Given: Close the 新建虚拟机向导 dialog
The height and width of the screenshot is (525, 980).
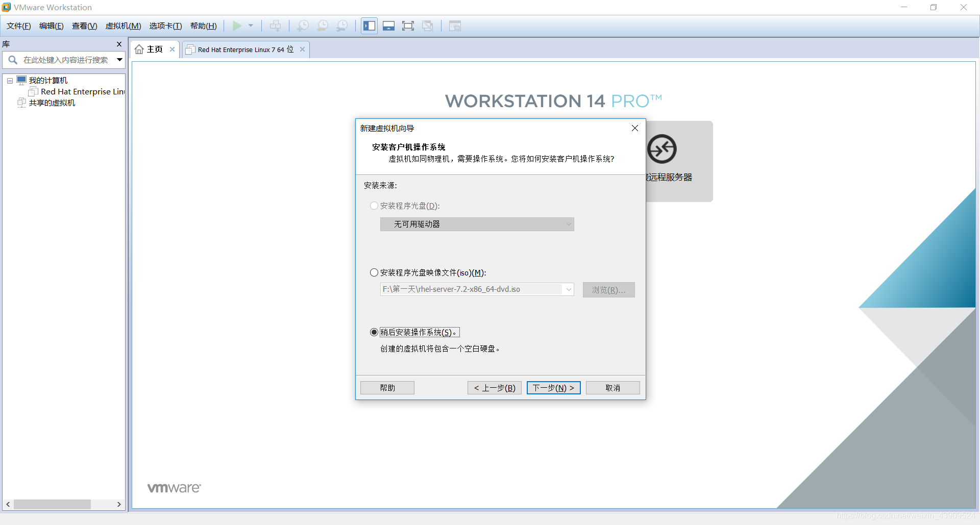Looking at the screenshot, I should tap(635, 128).
